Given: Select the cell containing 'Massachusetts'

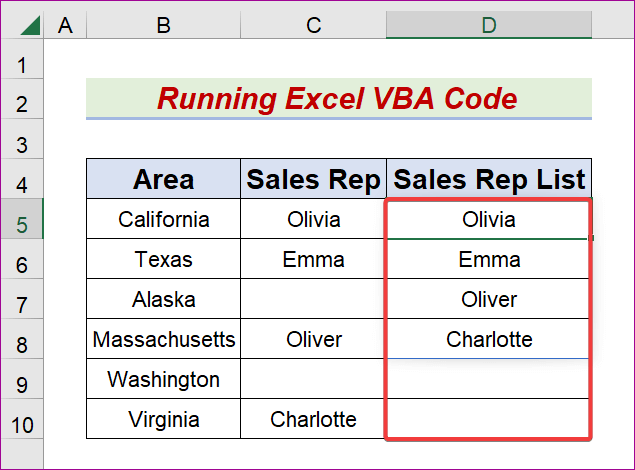Looking at the screenshot, I should pyautogui.click(x=163, y=339).
